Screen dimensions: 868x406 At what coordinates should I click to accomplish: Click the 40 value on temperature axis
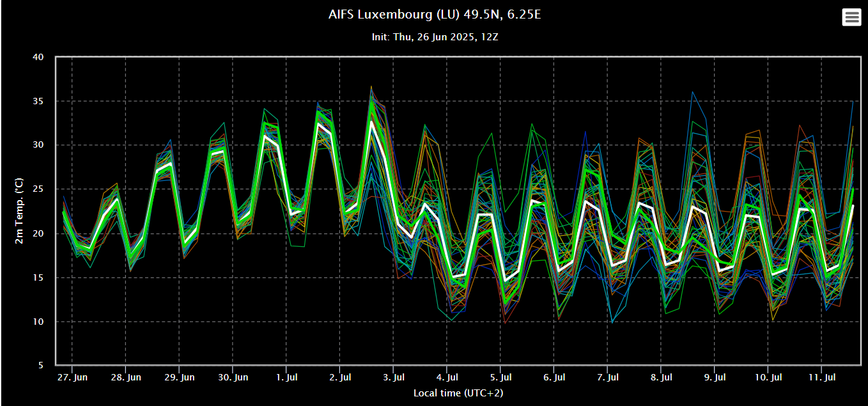(x=38, y=57)
